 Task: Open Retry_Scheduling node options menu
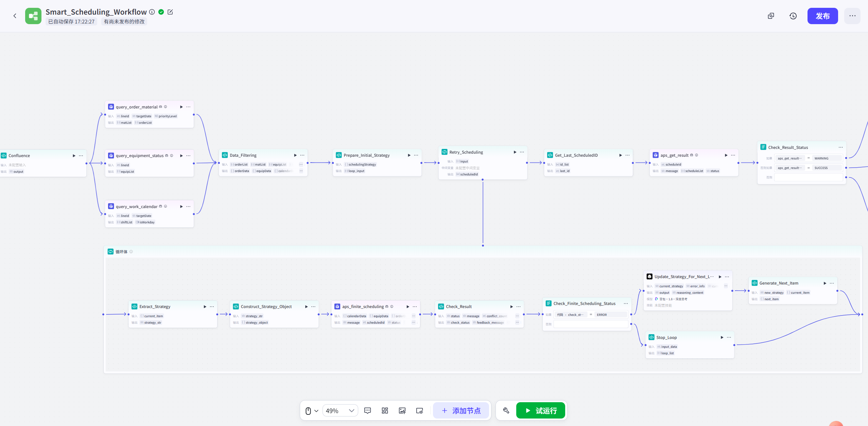tap(522, 152)
